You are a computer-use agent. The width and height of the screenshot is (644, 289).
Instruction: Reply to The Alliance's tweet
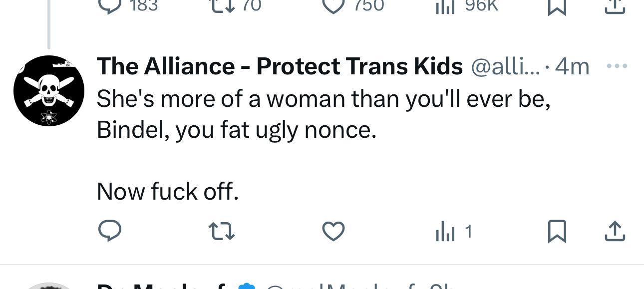(x=109, y=231)
